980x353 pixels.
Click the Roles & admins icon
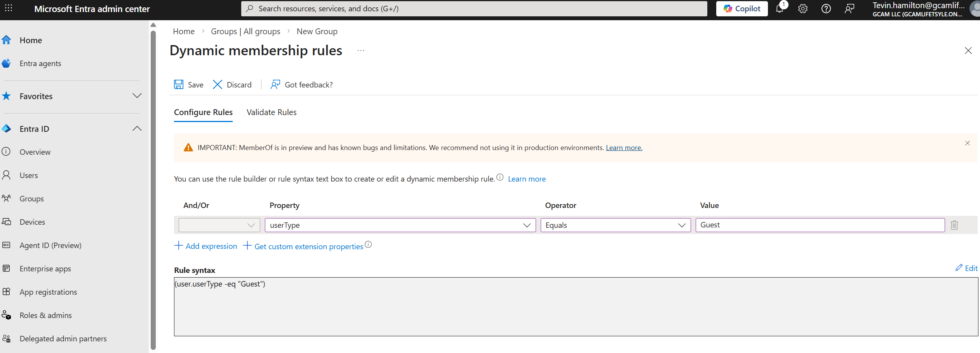pos(6,315)
